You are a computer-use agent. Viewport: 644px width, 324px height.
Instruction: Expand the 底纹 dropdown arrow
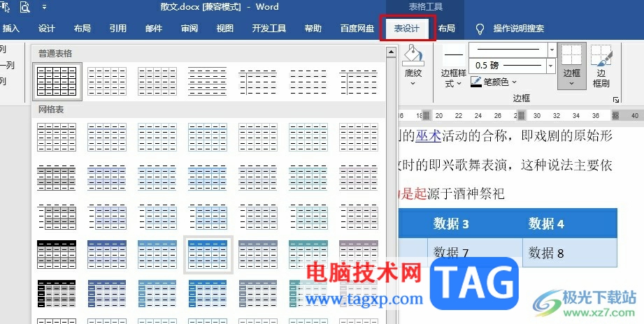[x=413, y=83]
